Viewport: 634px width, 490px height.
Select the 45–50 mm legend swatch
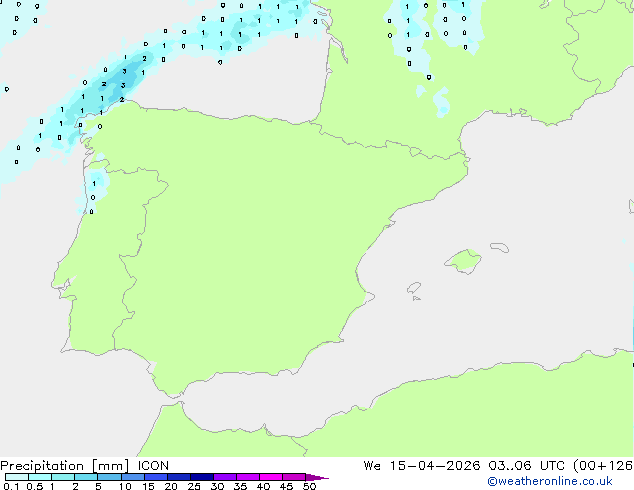[294, 477]
